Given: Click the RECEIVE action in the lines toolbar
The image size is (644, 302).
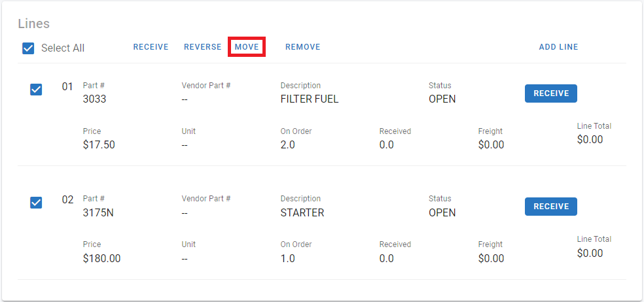Looking at the screenshot, I should 151,47.
